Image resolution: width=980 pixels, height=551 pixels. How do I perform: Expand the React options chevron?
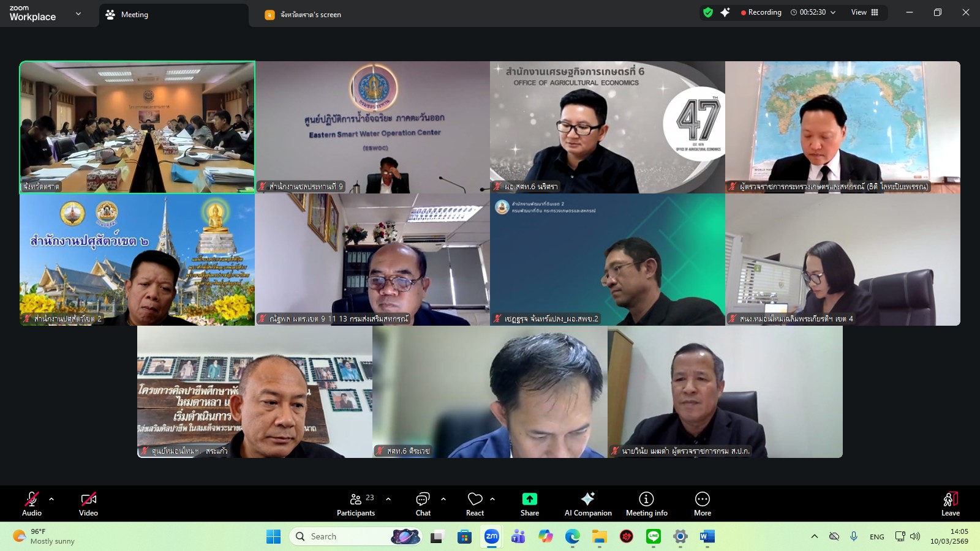click(491, 498)
